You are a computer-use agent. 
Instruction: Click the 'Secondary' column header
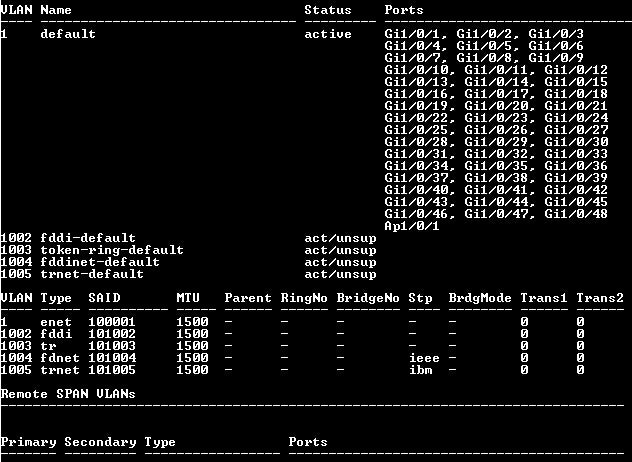click(x=100, y=442)
